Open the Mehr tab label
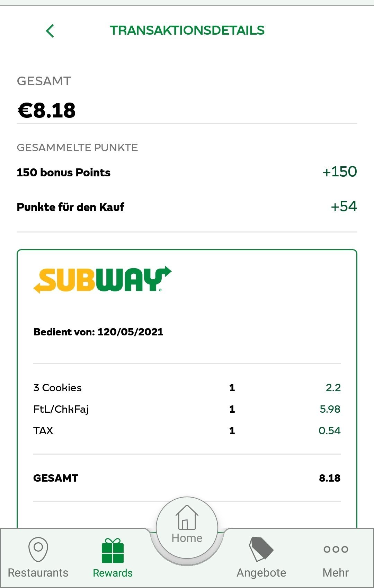 pyautogui.click(x=336, y=573)
